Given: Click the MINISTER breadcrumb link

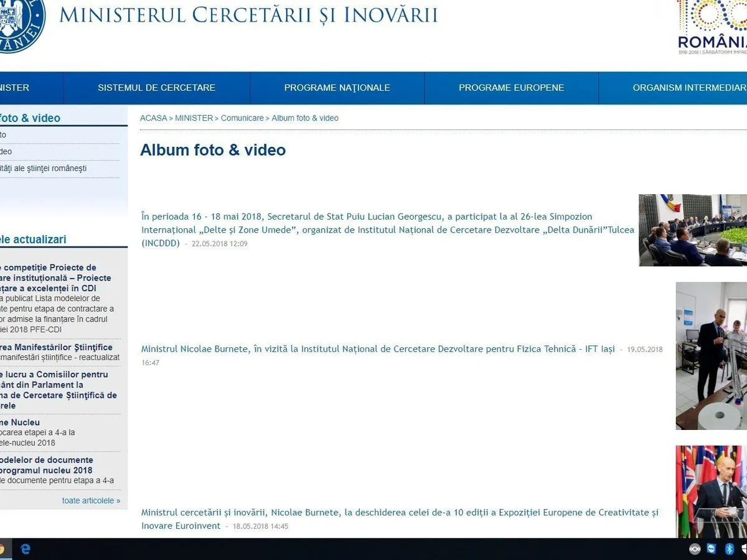Looking at the screenshot, I should click(194, 118).
